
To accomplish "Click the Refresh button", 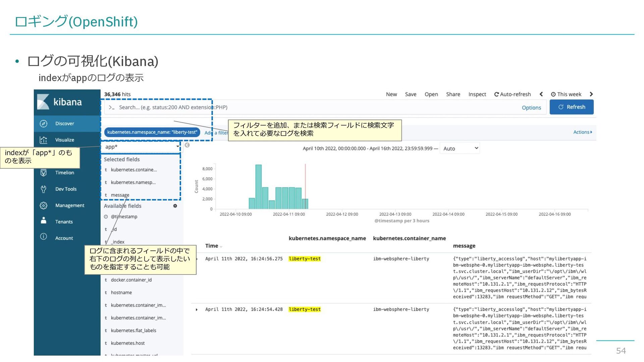I will (572, 107).
